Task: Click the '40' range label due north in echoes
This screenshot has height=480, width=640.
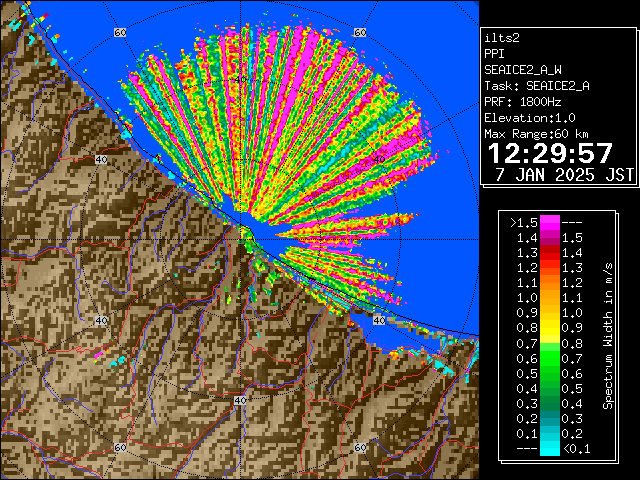Action: [240, 79]
